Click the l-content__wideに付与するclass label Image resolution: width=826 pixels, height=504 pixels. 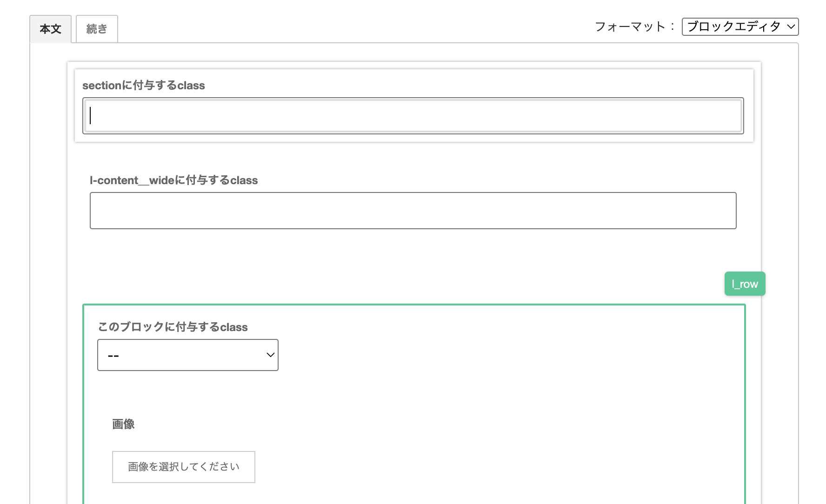tap(173, 180)
